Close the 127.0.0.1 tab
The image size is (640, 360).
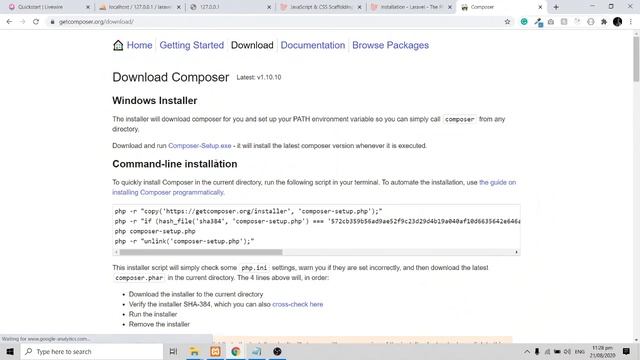[x=269, y=7]
